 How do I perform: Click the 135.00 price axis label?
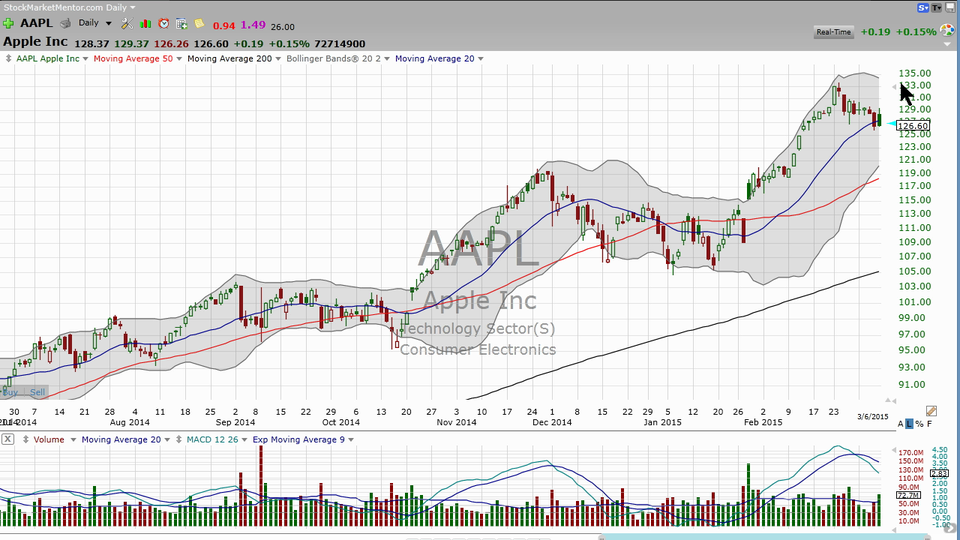pyautogui.click(x=915, y=73)
